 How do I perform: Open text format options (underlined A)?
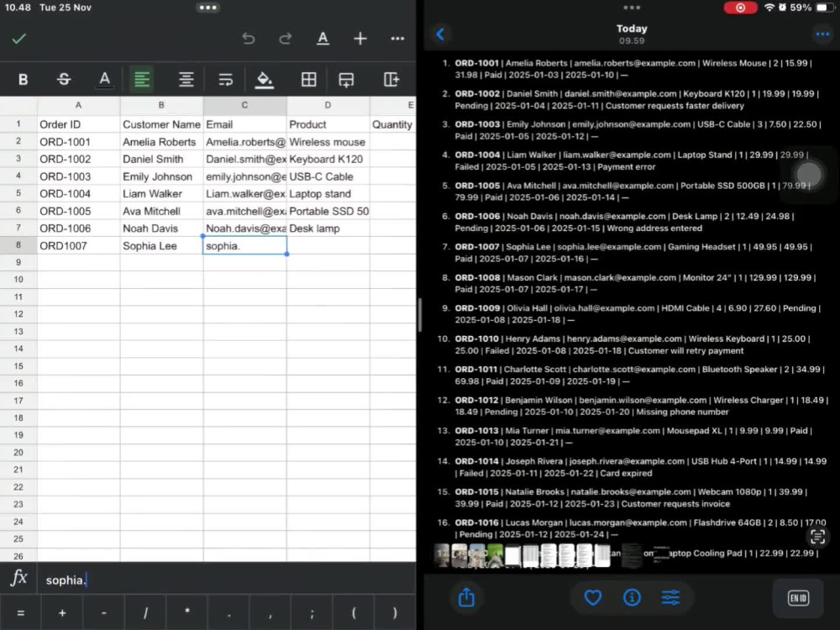(x=323, y=39)
